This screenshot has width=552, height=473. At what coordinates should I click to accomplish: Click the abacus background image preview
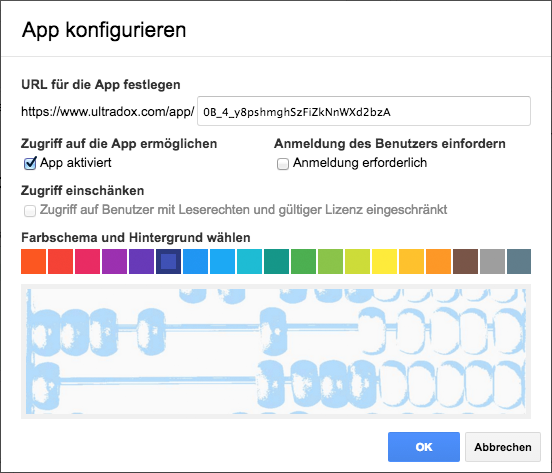coord(276,351)
